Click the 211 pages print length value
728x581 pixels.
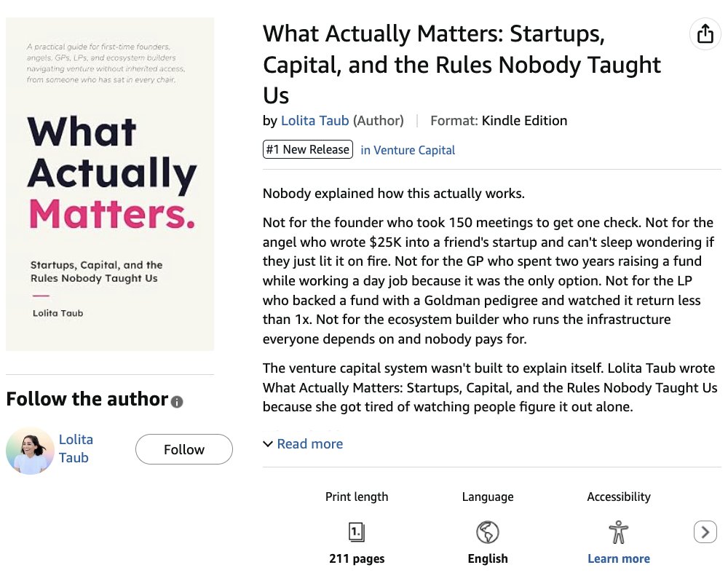pyautogui.click(x=357, y=558)
